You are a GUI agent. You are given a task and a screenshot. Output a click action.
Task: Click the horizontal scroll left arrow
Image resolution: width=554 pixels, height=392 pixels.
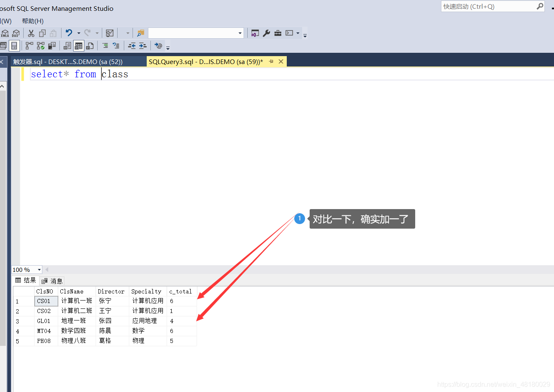click(47, 270)
